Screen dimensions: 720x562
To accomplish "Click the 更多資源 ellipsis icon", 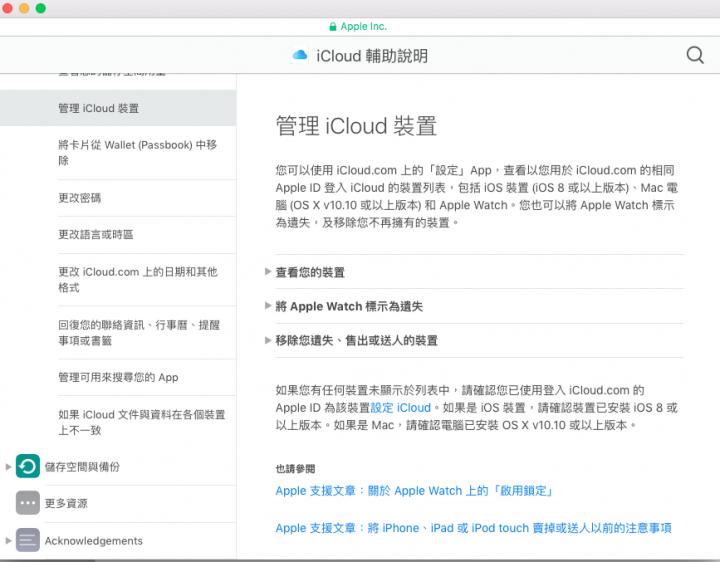I will [x=28, y=503].
